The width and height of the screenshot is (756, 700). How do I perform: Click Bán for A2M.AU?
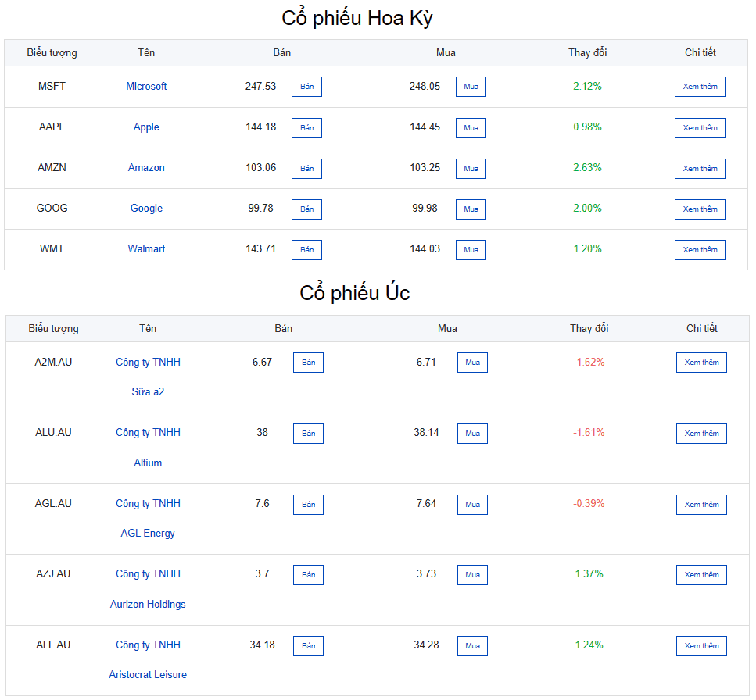pos(309,362)
